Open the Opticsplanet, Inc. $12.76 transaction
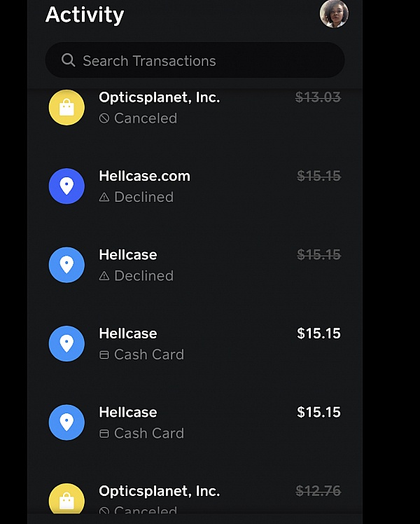 tap(160, 491)
